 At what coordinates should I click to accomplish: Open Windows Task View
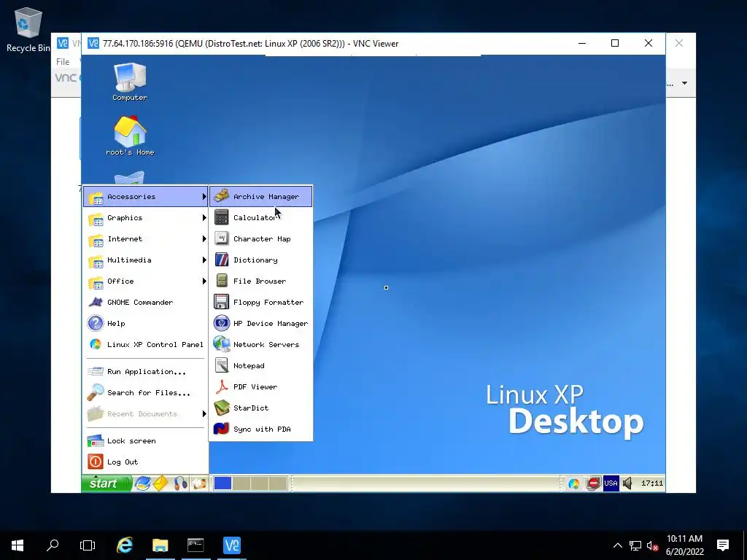coord(88,545)
